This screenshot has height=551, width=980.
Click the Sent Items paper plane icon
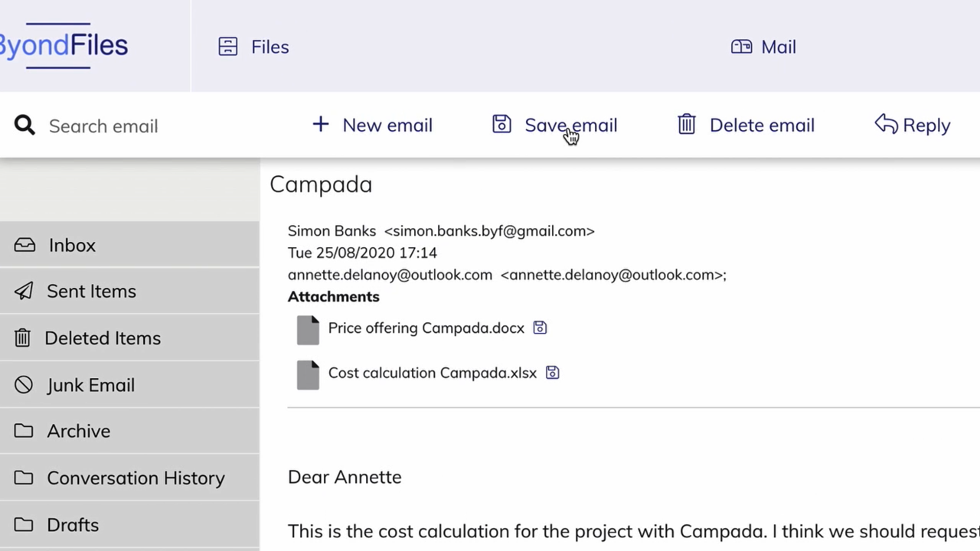point(24,291)
